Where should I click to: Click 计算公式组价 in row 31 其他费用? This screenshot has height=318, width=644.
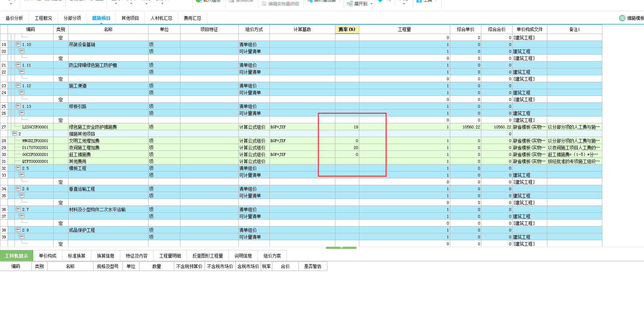point(254,161)
